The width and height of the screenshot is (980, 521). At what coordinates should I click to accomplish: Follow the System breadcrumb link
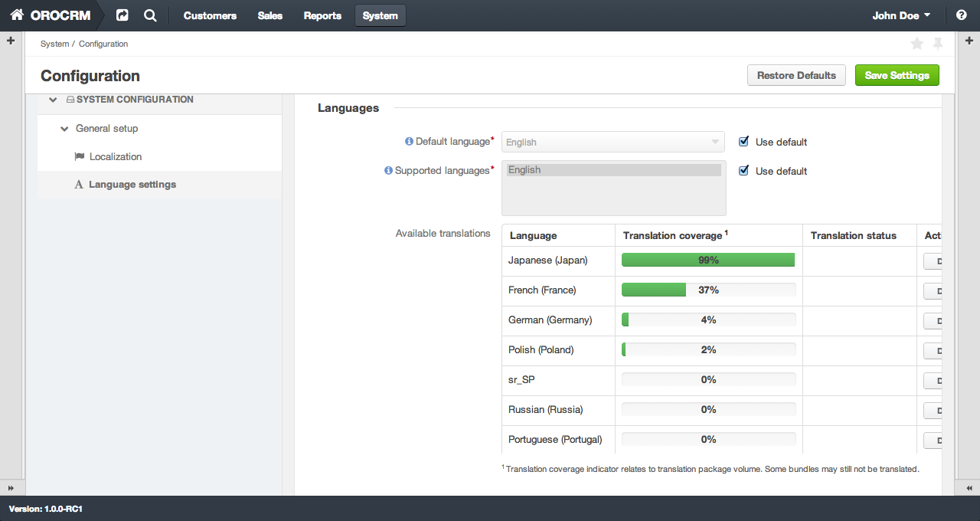(54, 44)
